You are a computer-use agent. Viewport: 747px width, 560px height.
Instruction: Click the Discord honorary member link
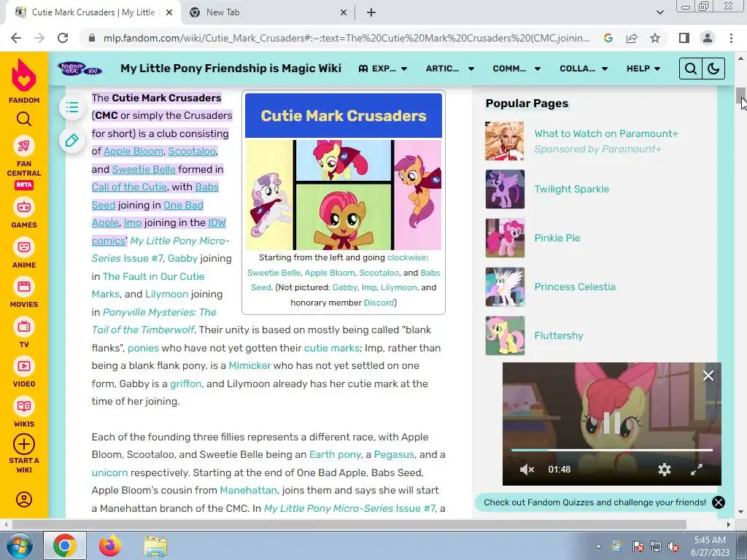pyautogui.click(x=379, y=303)
